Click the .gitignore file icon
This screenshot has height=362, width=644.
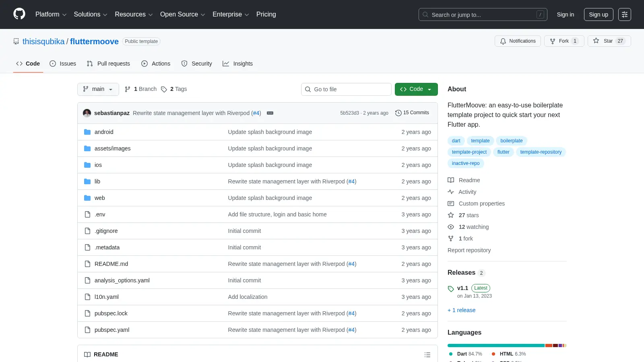(87, 231)
